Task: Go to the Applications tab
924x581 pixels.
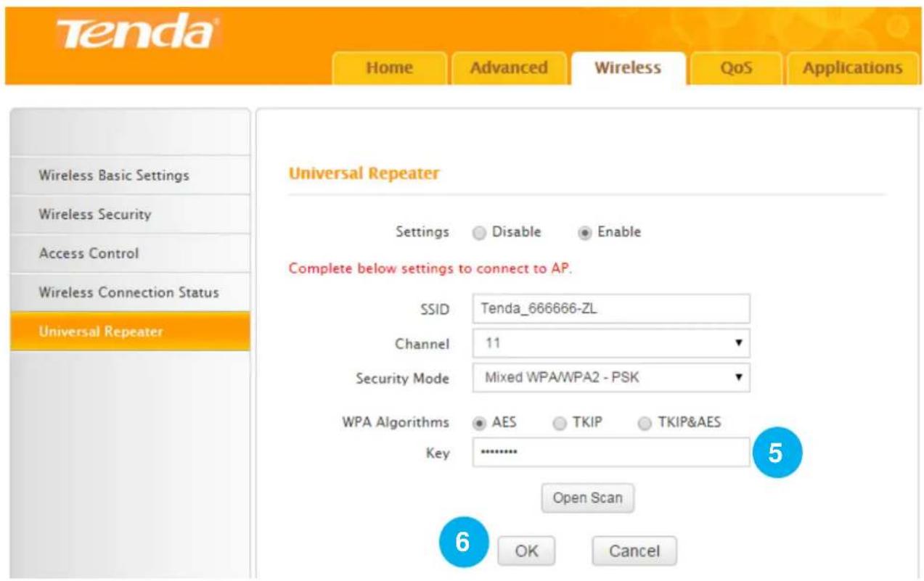Action: point(853,68)
